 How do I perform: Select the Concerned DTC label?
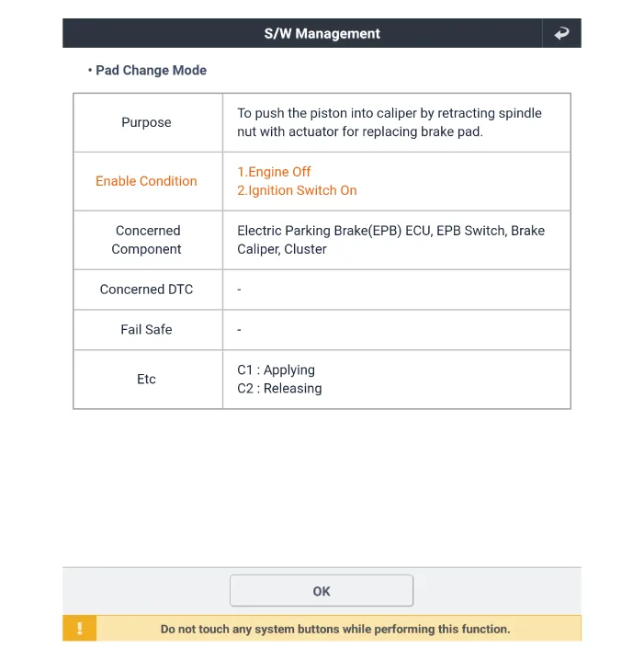(146, 290)
